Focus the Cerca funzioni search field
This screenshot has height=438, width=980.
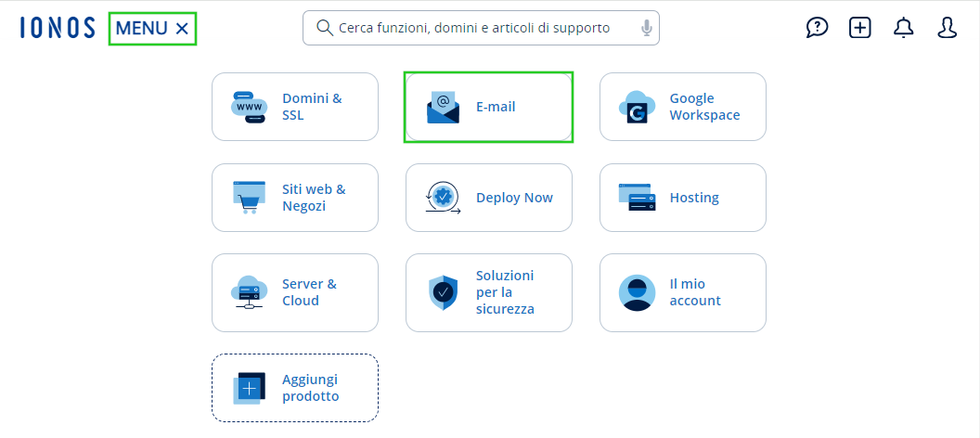[481, 28]
